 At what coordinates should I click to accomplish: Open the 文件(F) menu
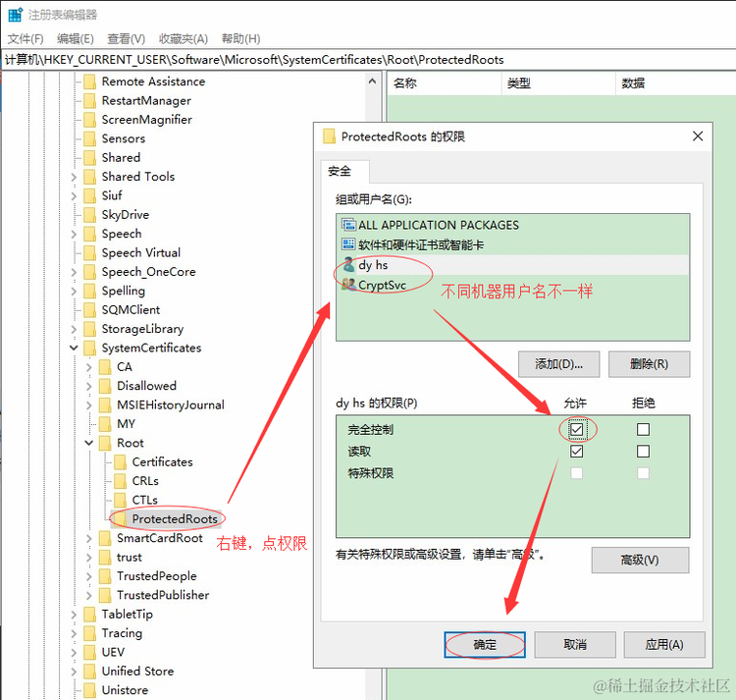click(x=26, y=39)
